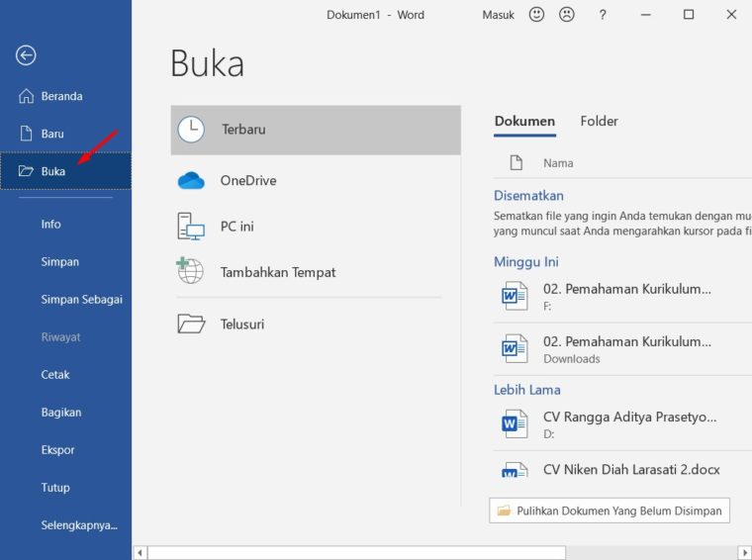This screenshot has width=752, height=560.
Task: Click the smiley feedback face icon
Action: click(536, 15)
